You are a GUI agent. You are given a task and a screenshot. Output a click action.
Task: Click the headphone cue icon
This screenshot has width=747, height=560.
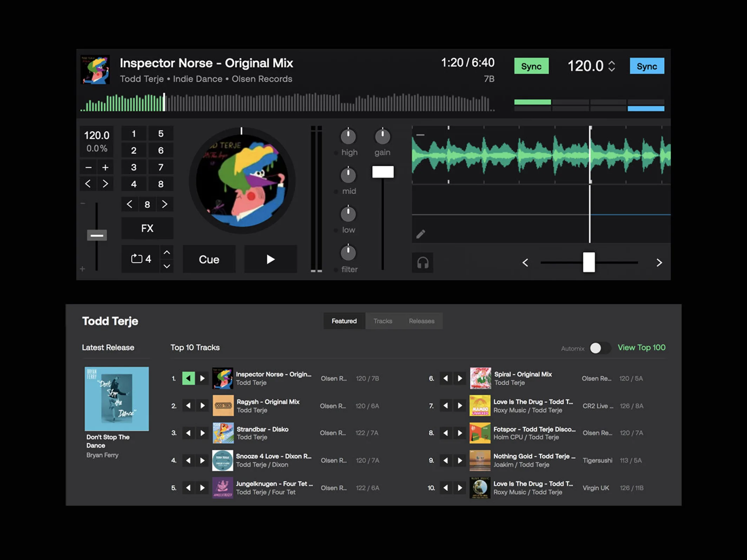coord(423,262)
